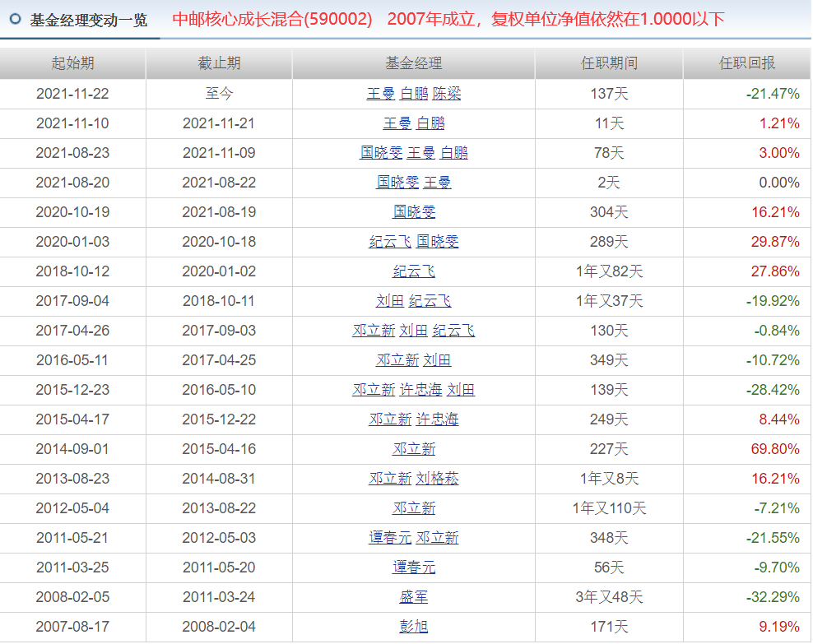Viewport: 813px width, 644px height.
Task: Click the 基金经理 column header
Action: tap(413, 63)
